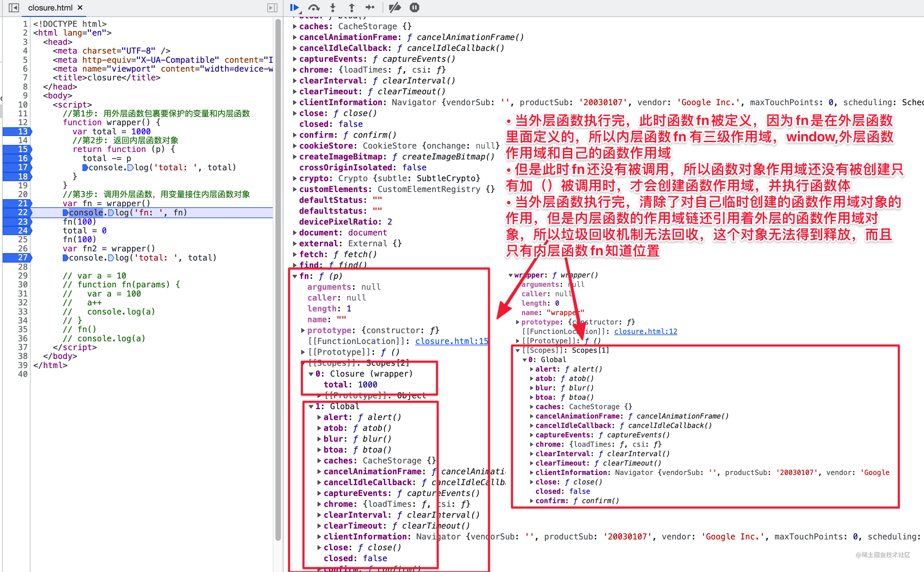924x572 pixels.
Task: Toggle the file navigator sidebar icon
Action: coord(14,7)
